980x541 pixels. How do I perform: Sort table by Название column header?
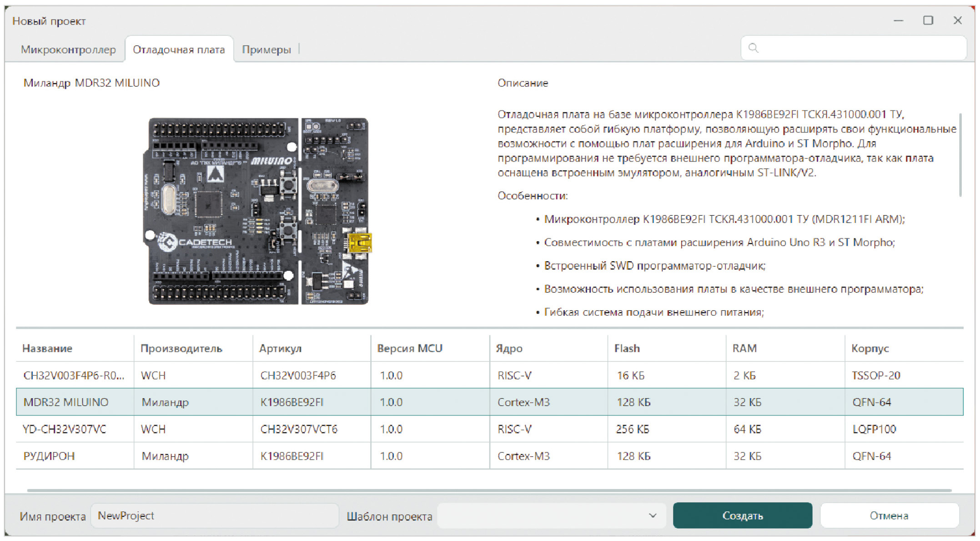(47, 349)
